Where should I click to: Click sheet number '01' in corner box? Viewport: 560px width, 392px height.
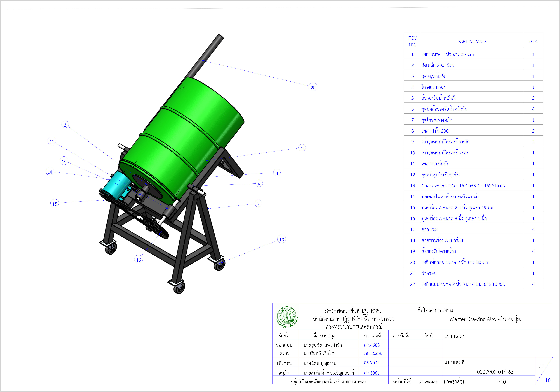[541, 367]
